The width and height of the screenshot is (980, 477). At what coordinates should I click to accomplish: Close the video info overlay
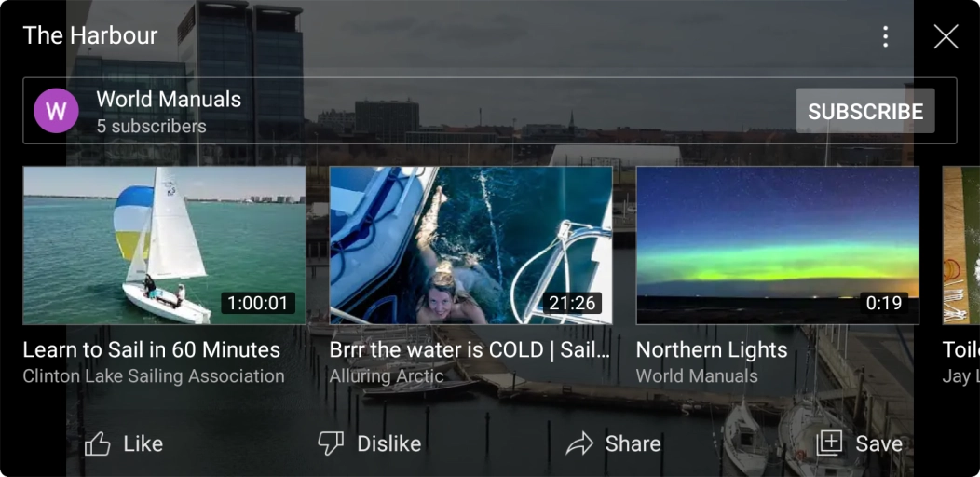click(x=946, y=37)
